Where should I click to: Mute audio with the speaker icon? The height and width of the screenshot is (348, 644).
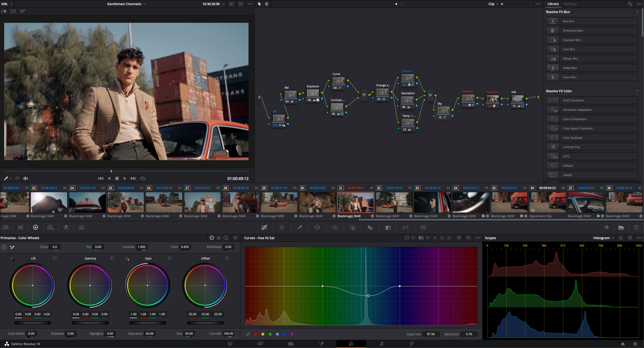(26, 178)
